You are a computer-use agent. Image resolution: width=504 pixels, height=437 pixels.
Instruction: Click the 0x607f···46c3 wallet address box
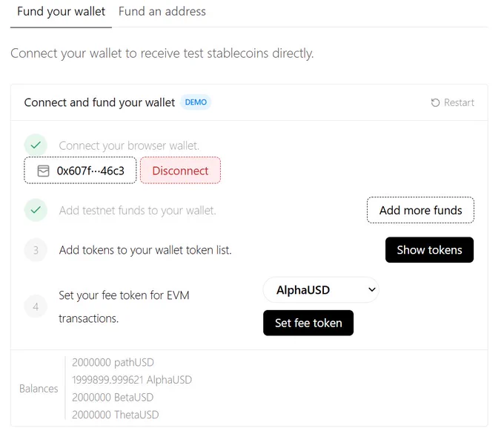point(80,171)
